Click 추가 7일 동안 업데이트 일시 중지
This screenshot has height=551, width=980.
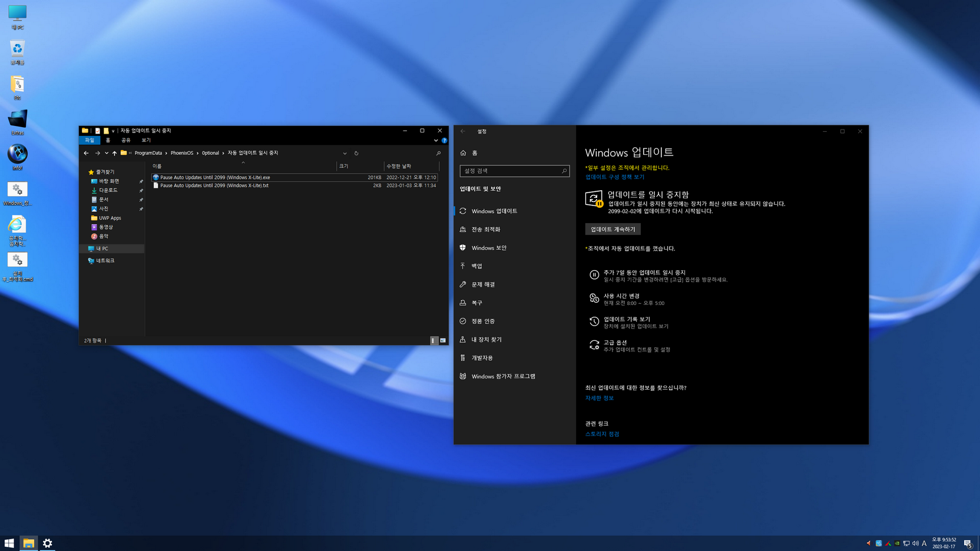coord(658,275)
